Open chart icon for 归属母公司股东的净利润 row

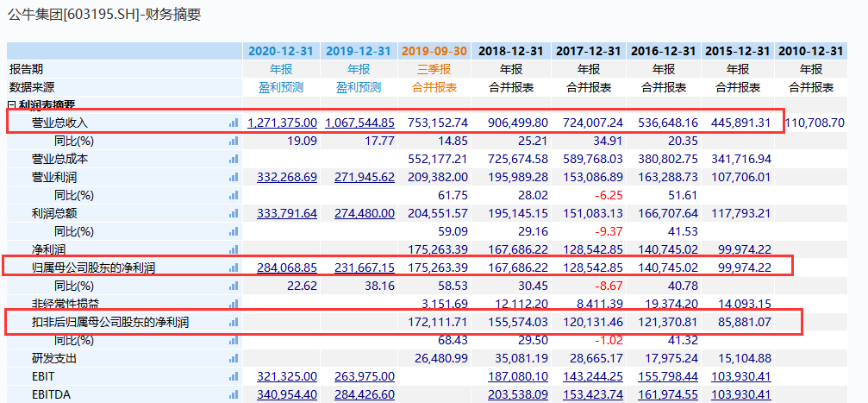tap(234, 268)
